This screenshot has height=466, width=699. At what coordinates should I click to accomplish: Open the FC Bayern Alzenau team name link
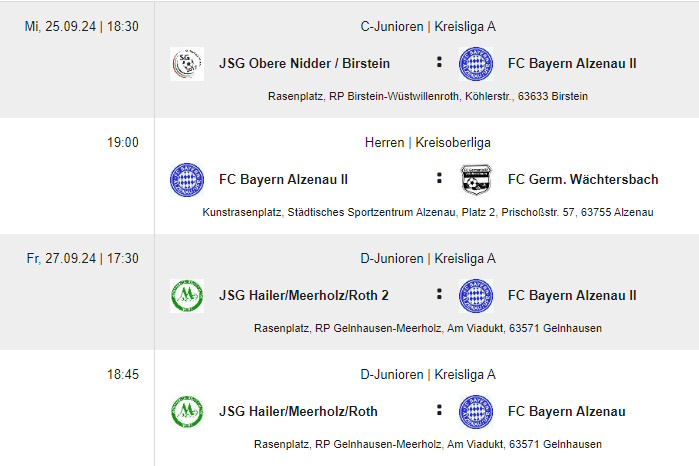566,411
